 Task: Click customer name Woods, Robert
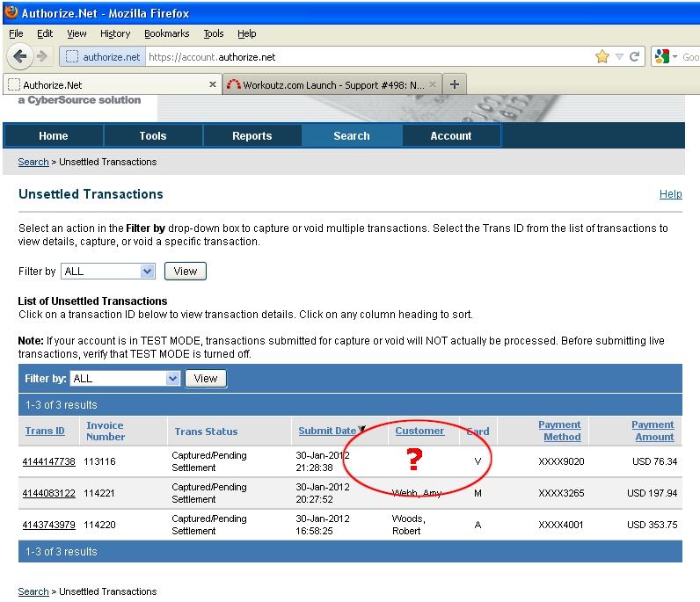click(x=409, y=525)
